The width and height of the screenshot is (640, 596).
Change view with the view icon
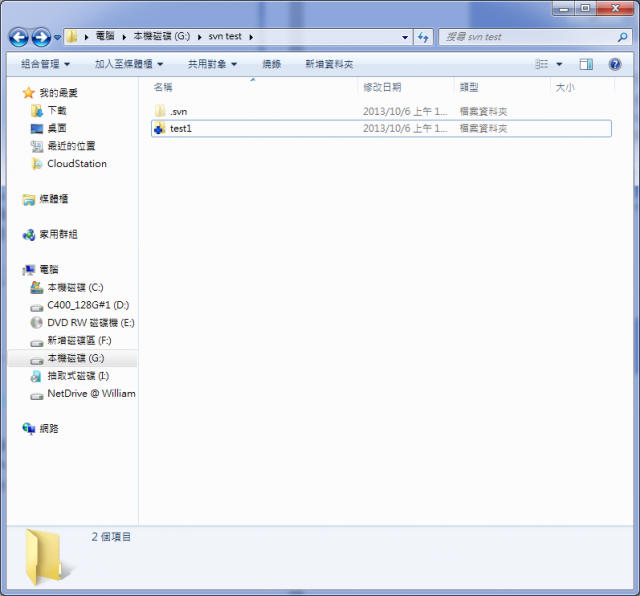(x=542, y=64)
